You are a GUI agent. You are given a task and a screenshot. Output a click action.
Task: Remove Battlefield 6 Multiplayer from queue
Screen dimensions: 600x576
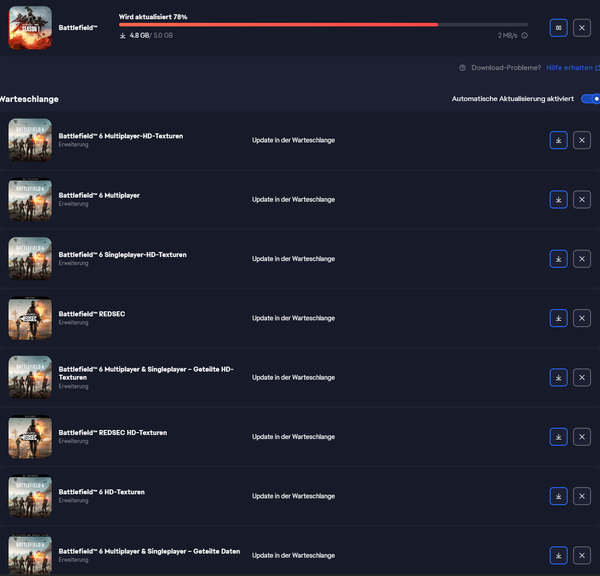[582, 199]
